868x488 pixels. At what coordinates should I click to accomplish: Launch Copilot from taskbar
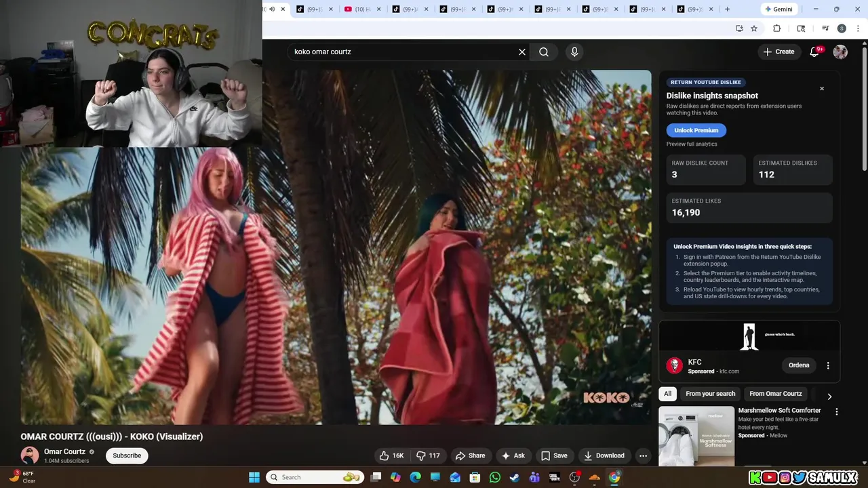pyautogui.click(x=396, y=477)
